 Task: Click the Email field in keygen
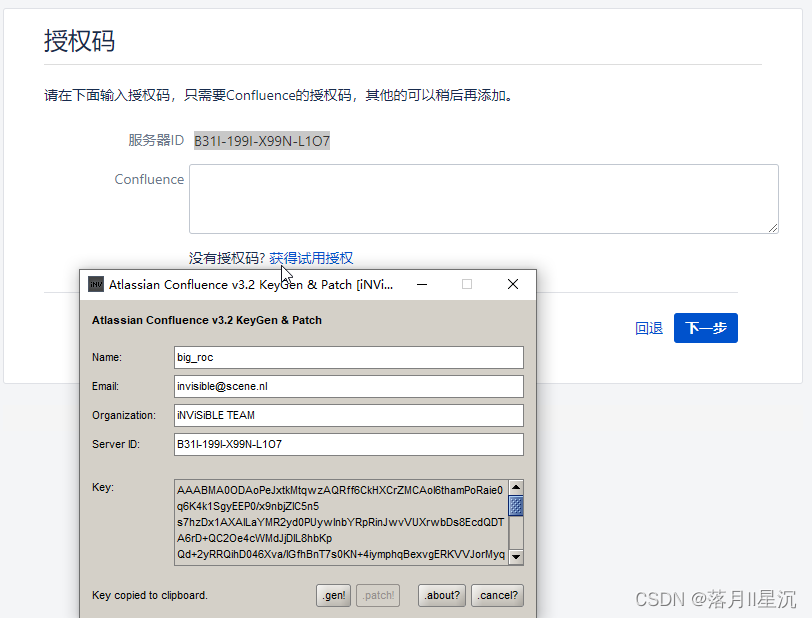(x=349, y=386)
